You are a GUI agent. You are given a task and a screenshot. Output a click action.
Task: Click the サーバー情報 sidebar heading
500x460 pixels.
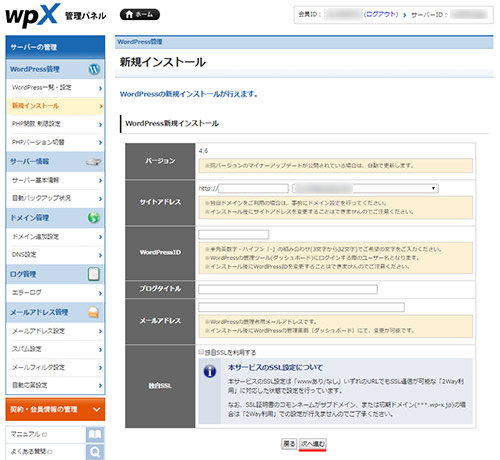[x=29, y=162]
